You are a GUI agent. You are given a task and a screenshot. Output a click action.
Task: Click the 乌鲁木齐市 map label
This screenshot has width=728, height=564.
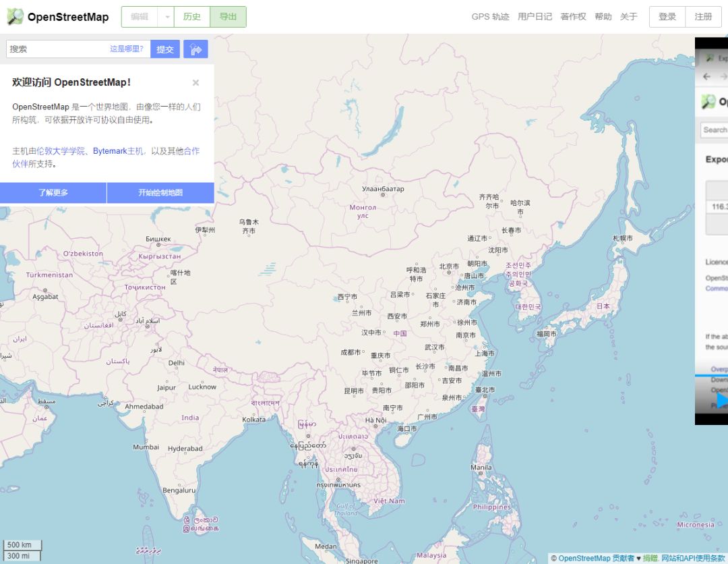[x=249, y=226]
